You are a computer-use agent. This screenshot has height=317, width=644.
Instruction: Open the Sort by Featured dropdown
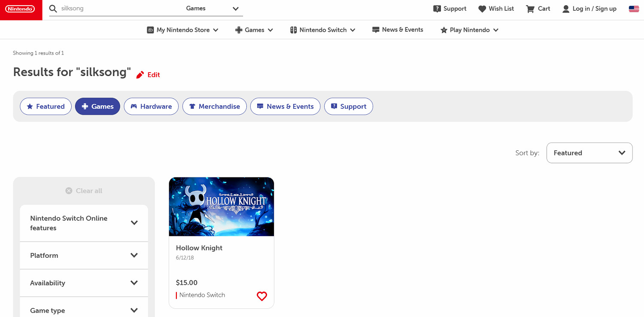click(589, 153)
